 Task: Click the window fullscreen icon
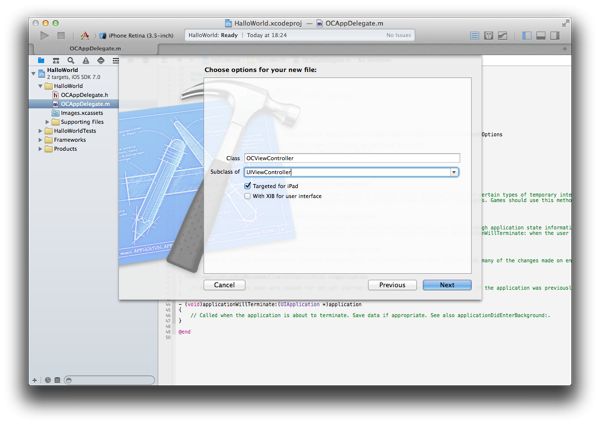565,23
